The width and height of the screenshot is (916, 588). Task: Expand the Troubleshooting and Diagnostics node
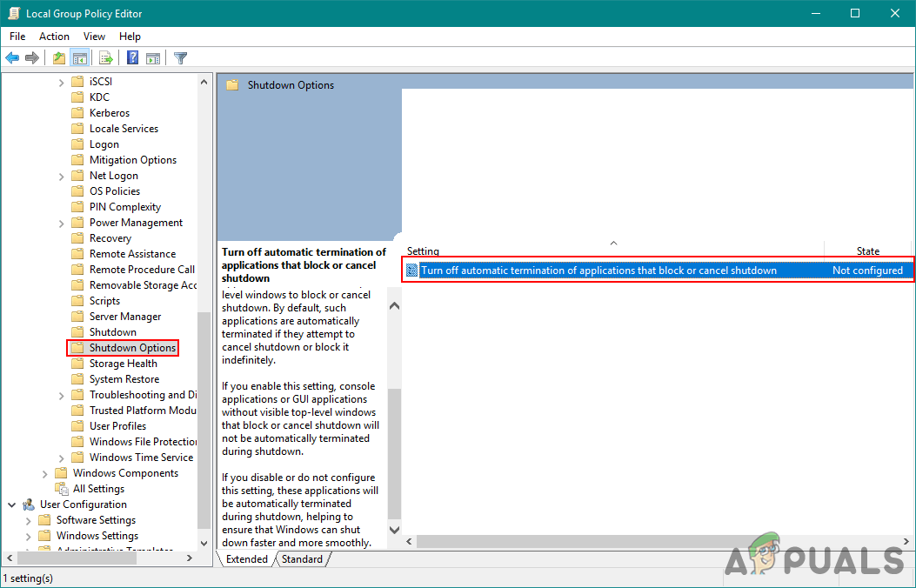click(x=61, y=395)
